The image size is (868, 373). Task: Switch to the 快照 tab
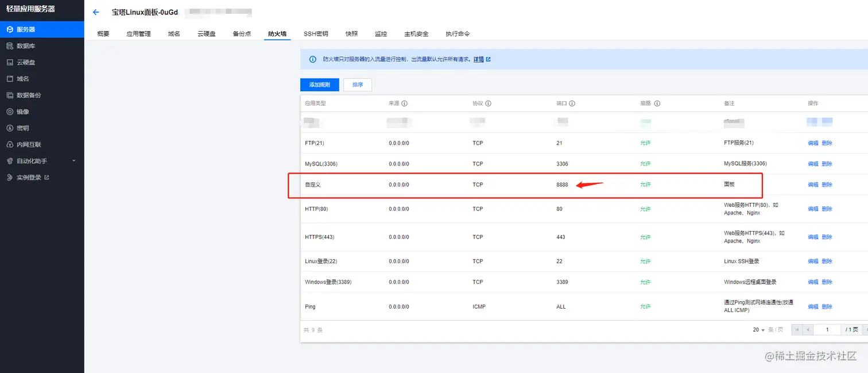coord(351,34)
